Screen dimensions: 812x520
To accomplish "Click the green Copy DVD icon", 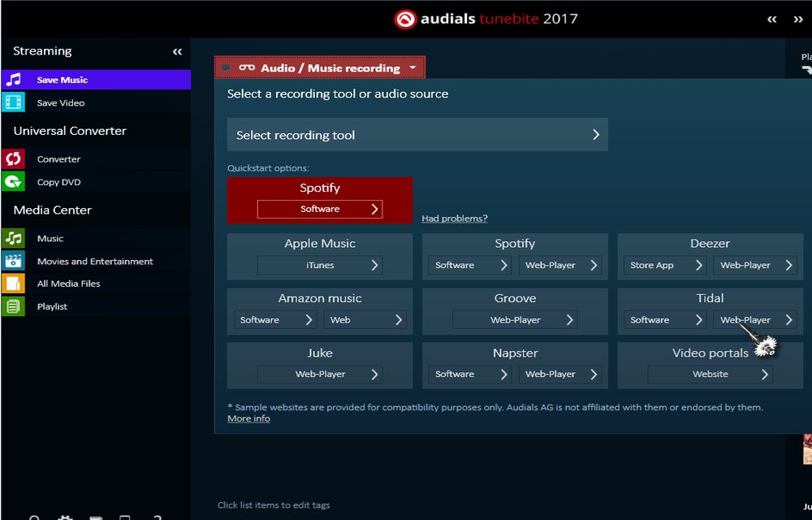I will 13,181.
